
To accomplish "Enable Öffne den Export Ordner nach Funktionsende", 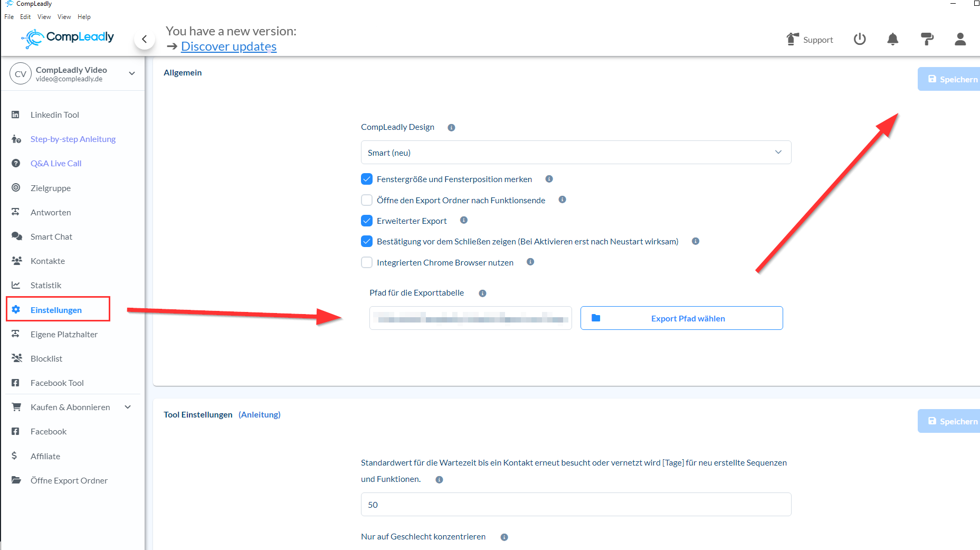I will (x=367, y=200).
